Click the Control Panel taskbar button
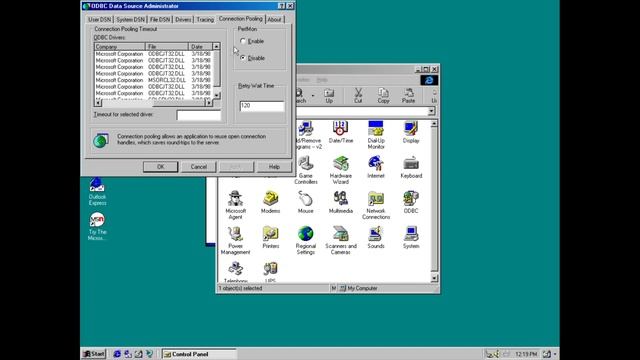 (199, 354)
